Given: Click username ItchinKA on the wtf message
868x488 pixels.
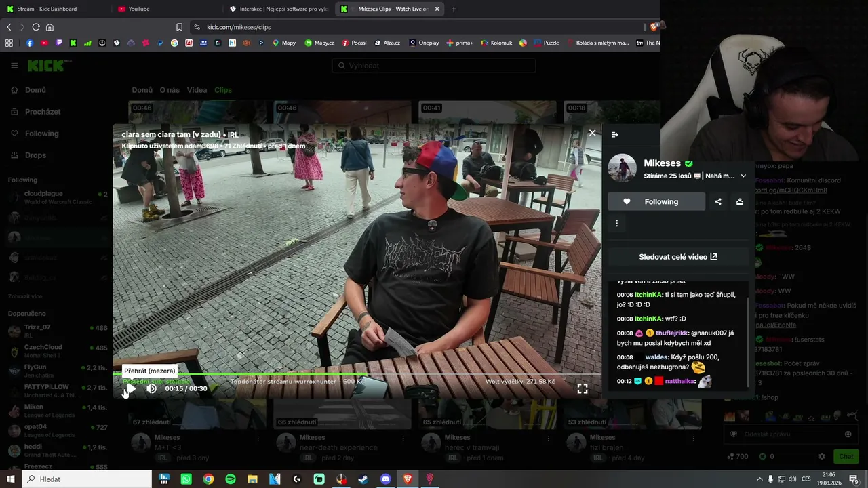Looking at the screenshot, I should pyautogui.click(x=648, y=319).
